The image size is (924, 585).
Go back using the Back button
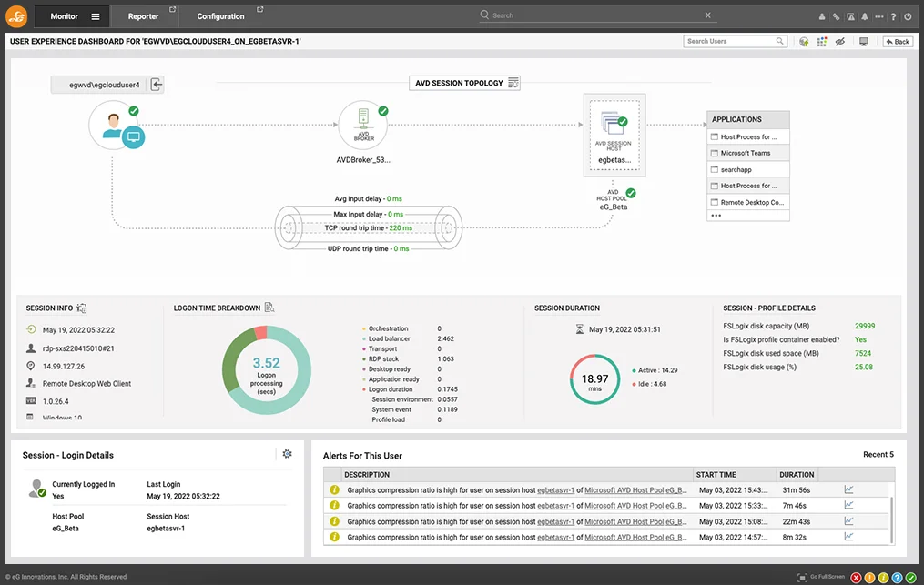(898, 42)
